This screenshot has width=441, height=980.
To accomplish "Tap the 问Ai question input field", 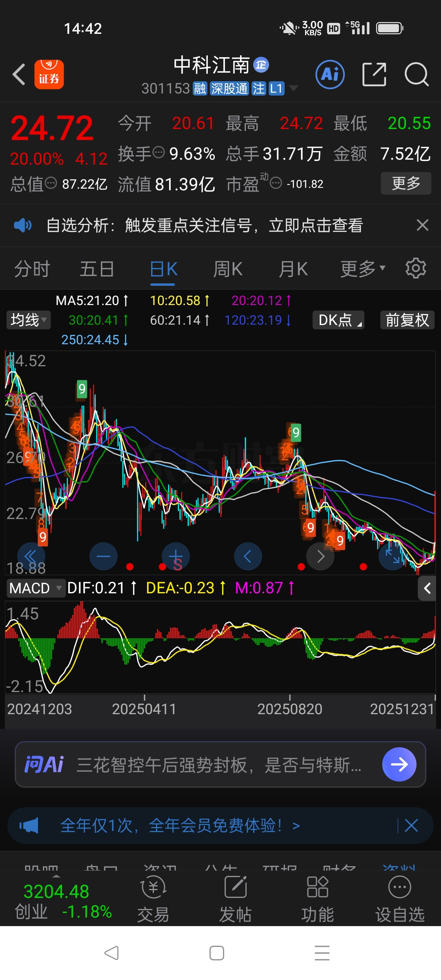I will click(x=220, y=764).
